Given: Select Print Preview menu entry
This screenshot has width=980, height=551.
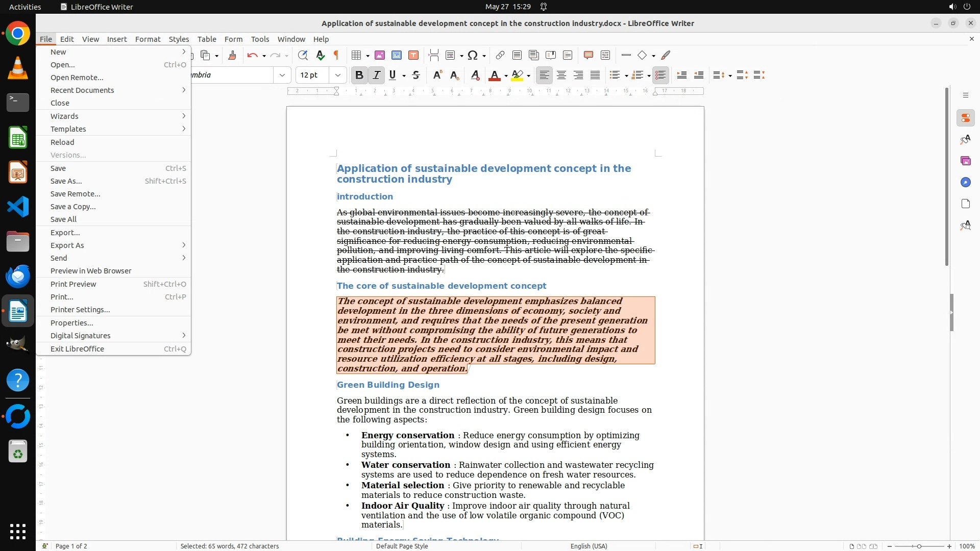Looking at the screenshot, I should point(73,284).
